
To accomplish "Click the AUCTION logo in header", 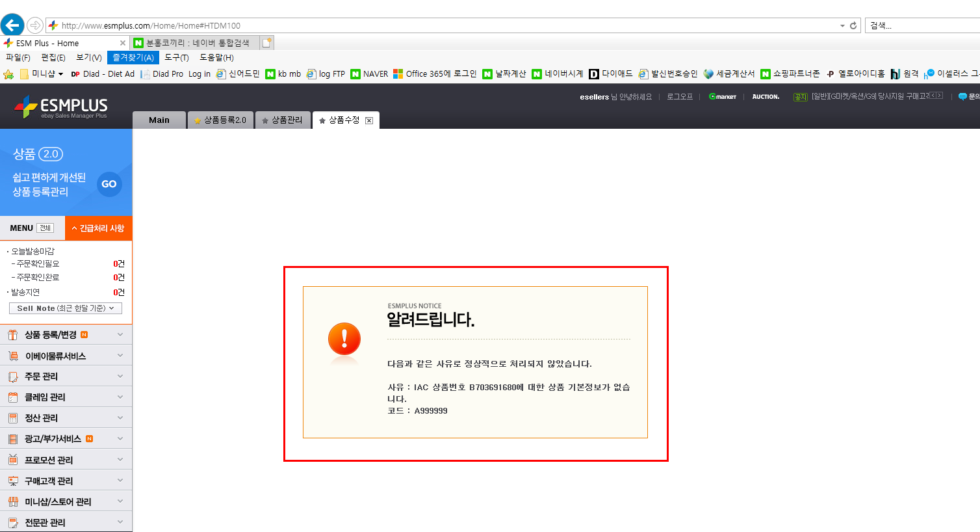I will point(766,97).
